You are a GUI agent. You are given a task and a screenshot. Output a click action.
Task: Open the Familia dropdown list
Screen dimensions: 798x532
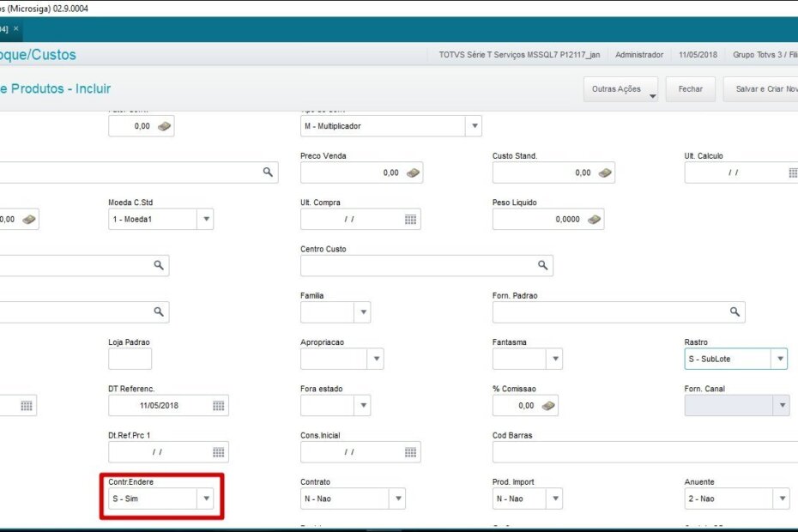click(362, 311)
